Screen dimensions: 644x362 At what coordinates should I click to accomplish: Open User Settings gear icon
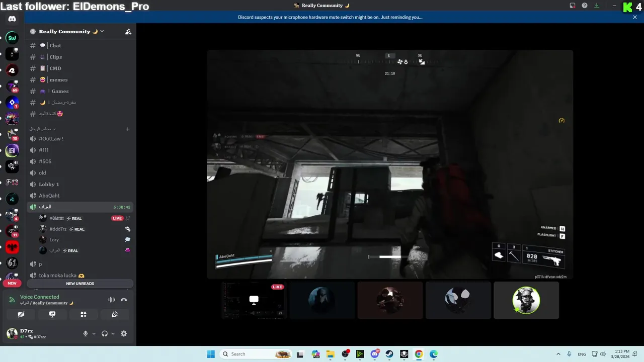point(124,333)
